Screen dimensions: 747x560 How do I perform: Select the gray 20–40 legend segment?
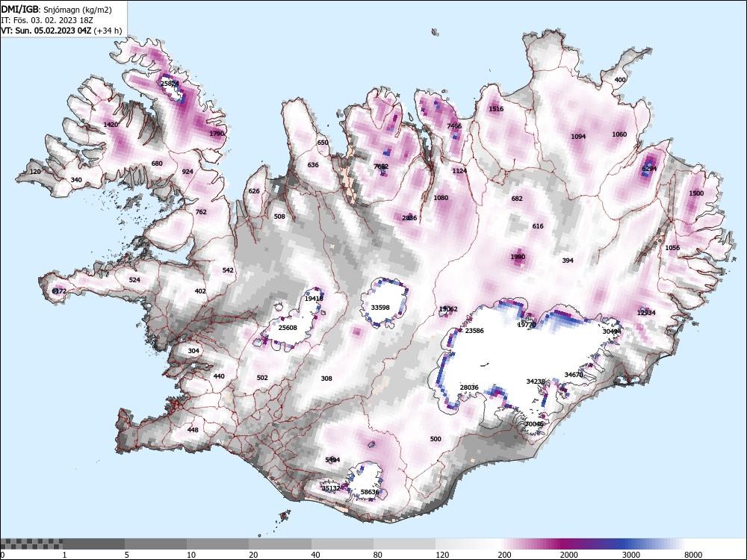coord(280,544)
